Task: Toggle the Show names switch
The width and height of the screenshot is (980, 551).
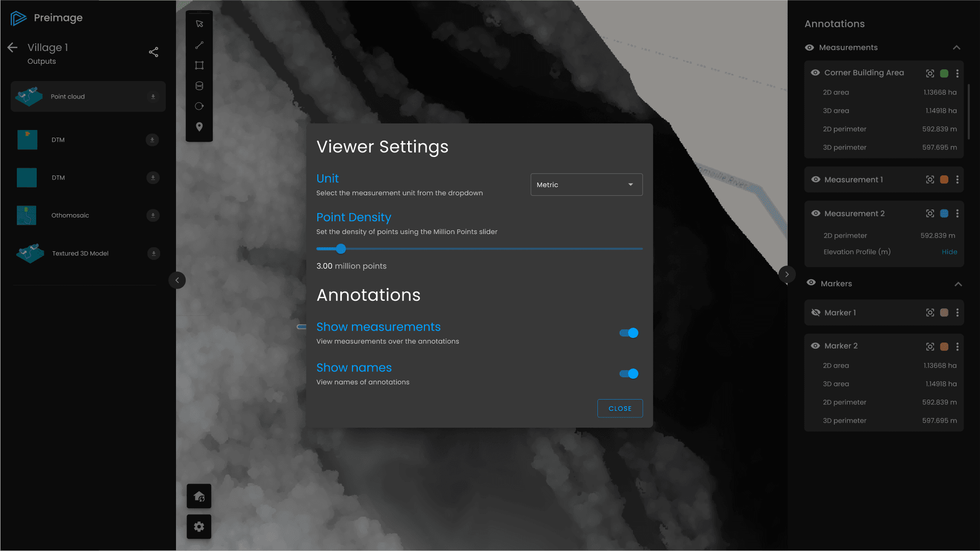Action: point(629,374)
